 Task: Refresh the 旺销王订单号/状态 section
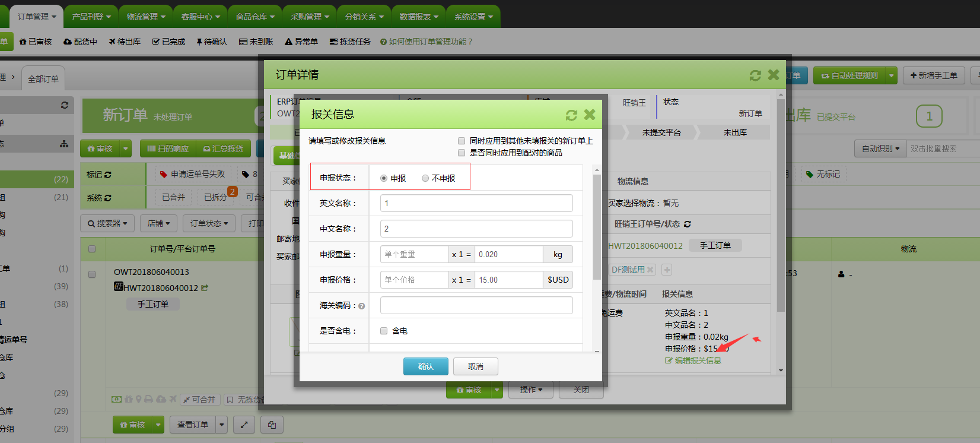tap(688, 224)
